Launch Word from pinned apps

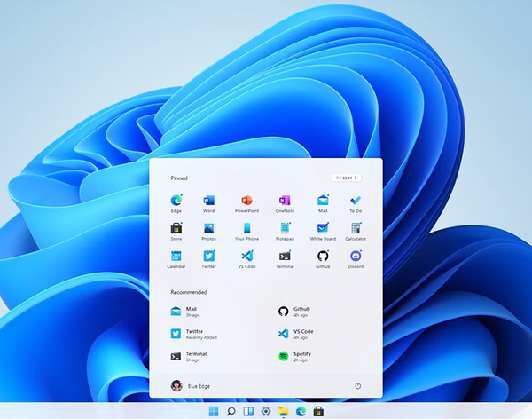pyautogui.click(x=208, y=203)
